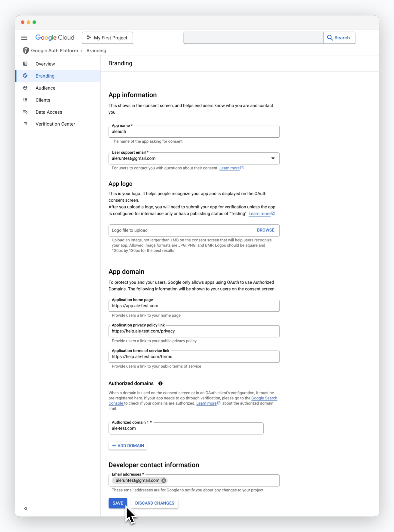Focus the top search input box

pos(253,38)
